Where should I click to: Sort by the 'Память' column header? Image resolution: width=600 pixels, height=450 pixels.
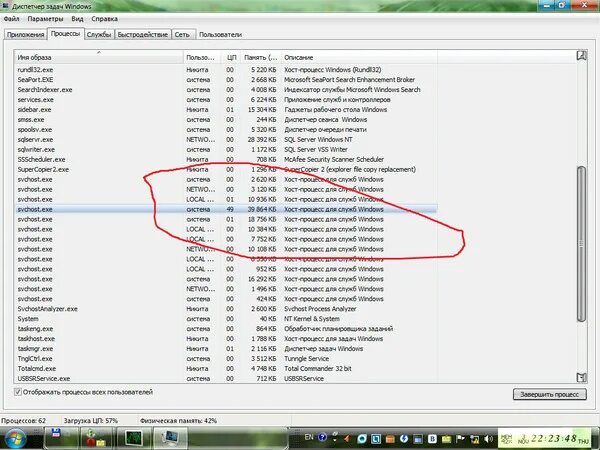(261, 57)
